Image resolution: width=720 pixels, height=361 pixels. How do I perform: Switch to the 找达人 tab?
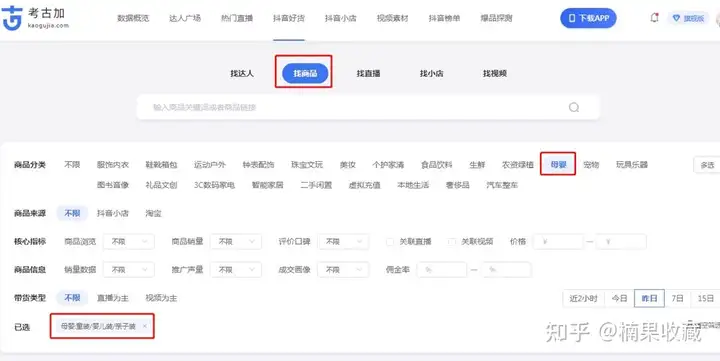pyautogui.click(x=242, y=73)
